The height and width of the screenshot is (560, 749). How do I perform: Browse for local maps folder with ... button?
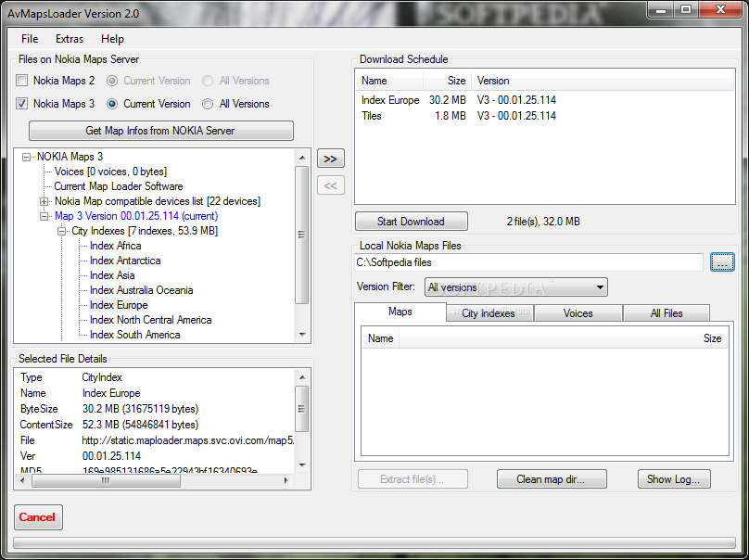click(x=722, y=262)
